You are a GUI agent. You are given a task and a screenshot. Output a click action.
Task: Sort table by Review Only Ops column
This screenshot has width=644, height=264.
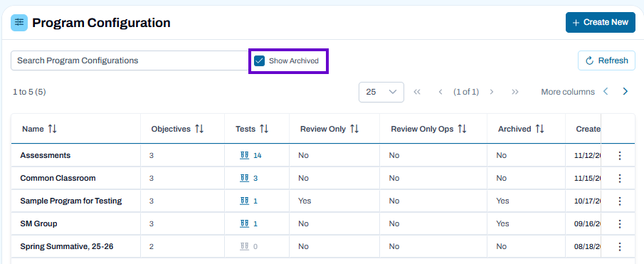tap(462, 129)
